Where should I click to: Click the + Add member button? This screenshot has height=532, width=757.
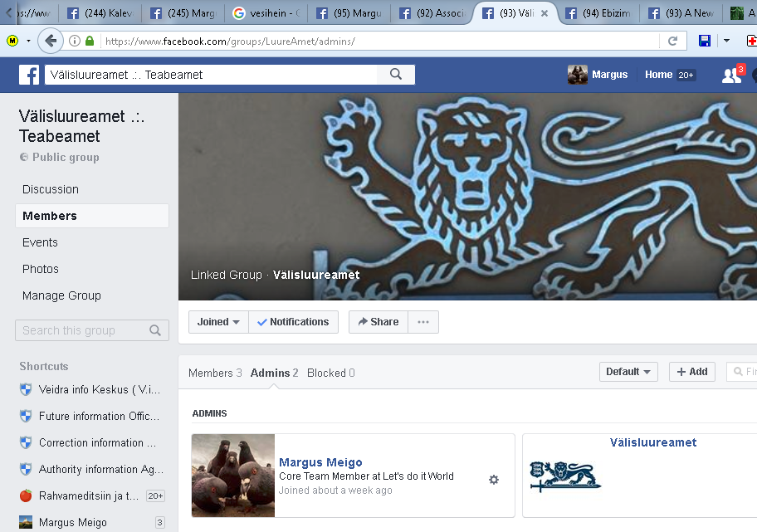pos(691,372)
